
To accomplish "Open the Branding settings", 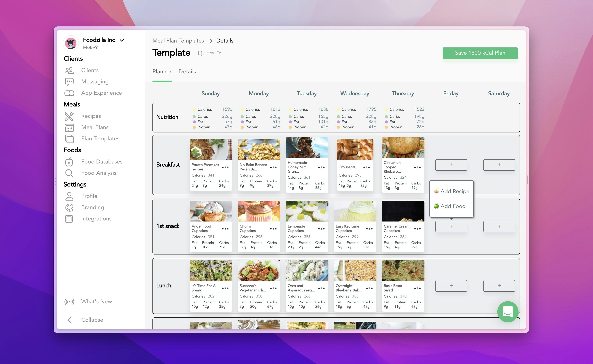I will pyautogui.click(x=92, y=207).
